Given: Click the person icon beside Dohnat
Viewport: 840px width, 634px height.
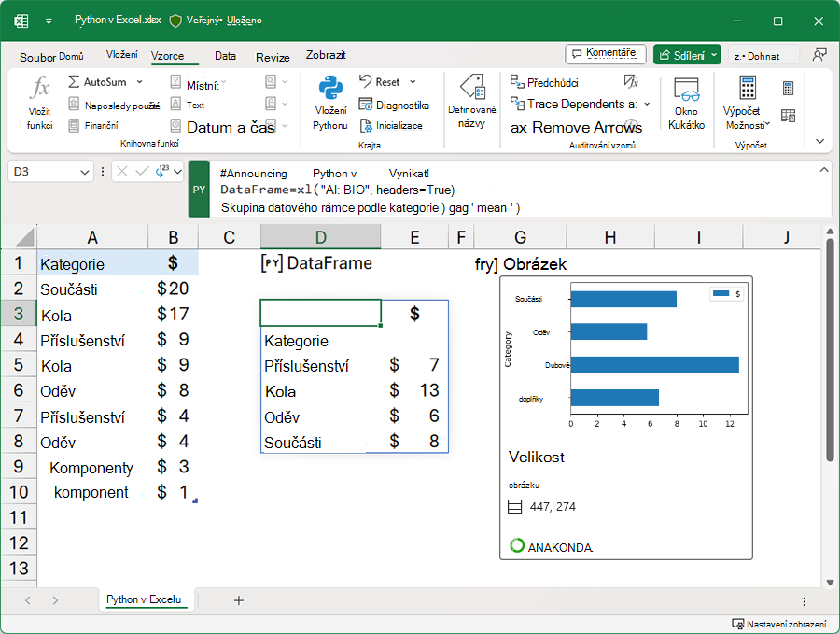Looking at the screenshot, I should point(819,55).
